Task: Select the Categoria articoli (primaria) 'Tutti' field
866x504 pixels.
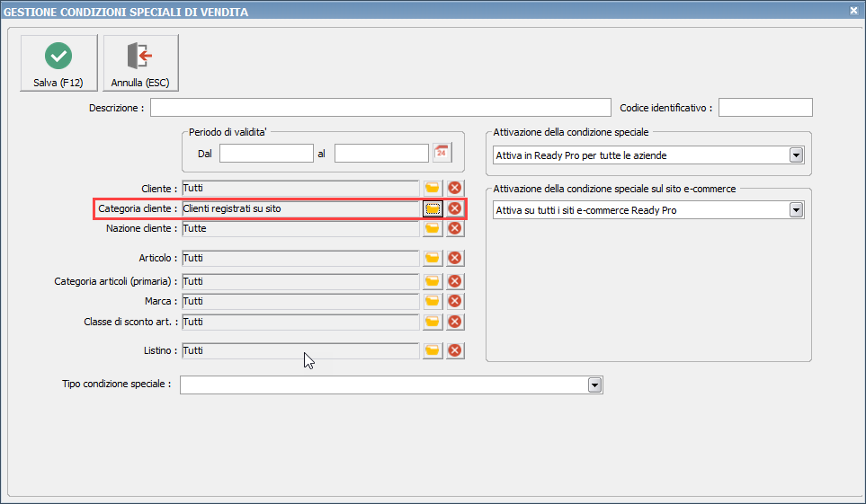Action: [300, 281]
